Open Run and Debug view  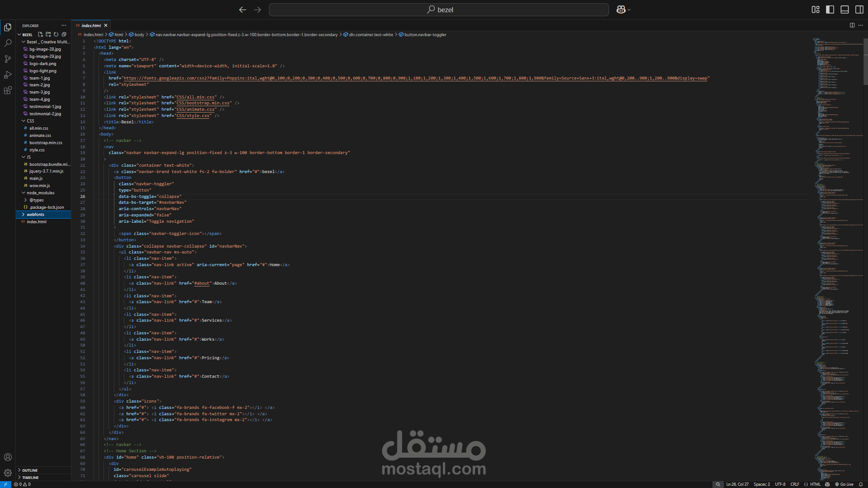[x=8, y=75]
